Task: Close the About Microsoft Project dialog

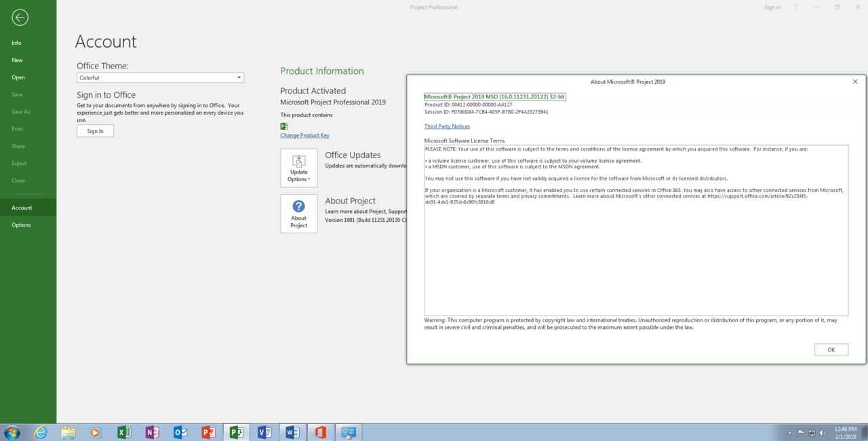Action: pos(854,81)
